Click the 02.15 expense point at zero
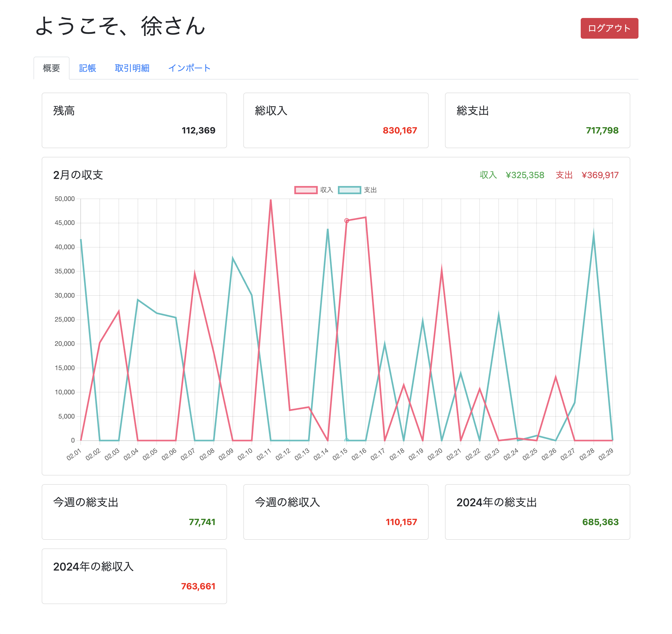672x634 pixels. [347, 440]
